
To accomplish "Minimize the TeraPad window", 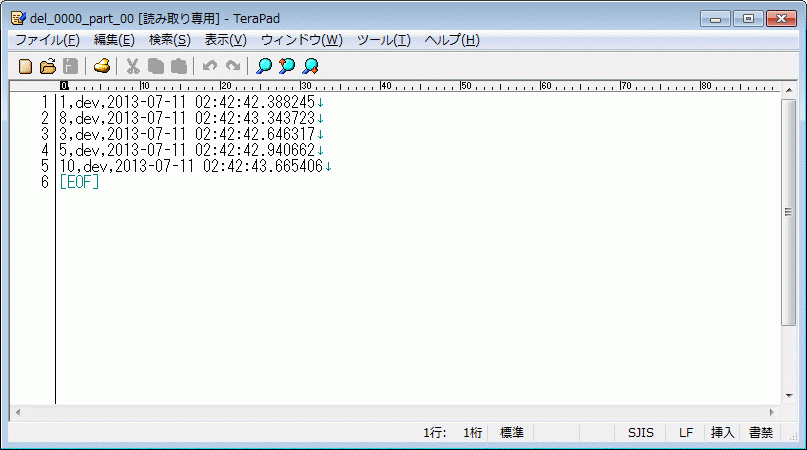I will pos(715,19).
